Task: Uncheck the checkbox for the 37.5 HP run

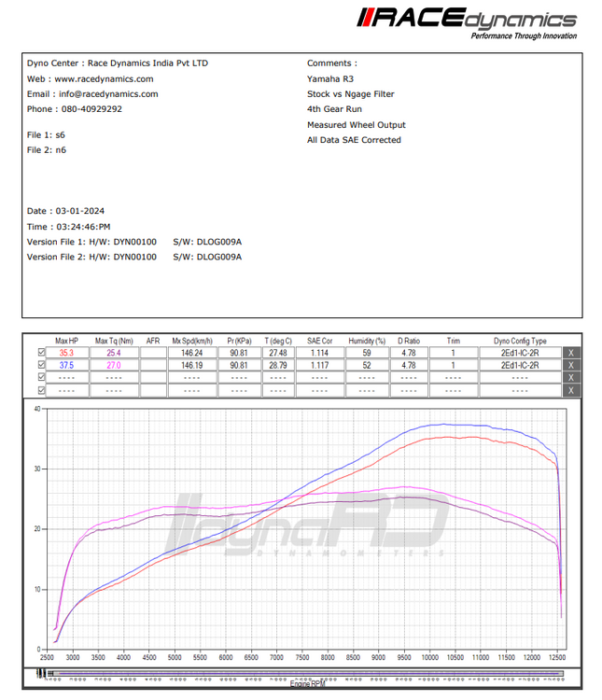Action: [x=41, y=365]
